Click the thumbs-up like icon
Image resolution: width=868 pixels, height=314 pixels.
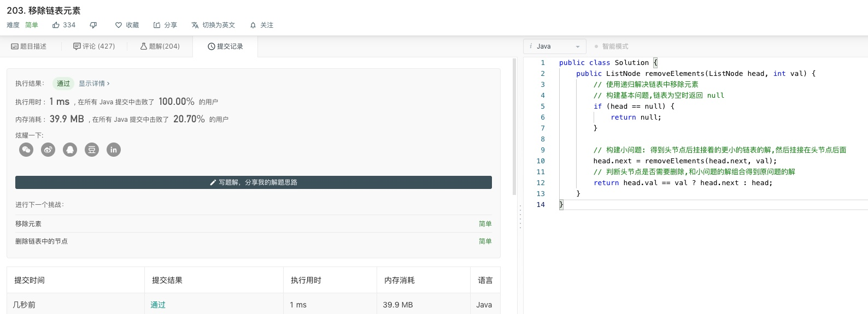coord(56,25)
